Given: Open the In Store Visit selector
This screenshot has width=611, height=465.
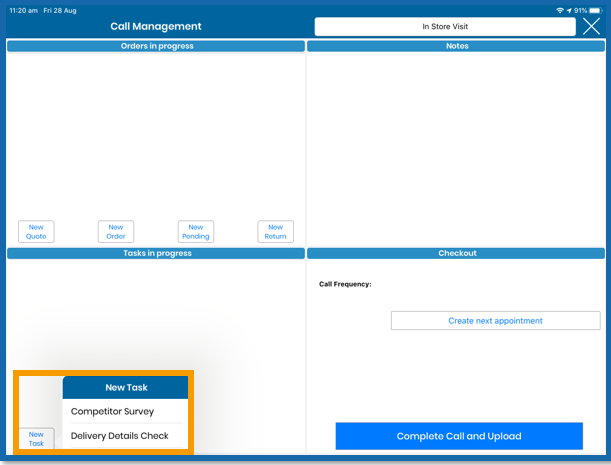Looking at the screenshot, I should click(445, 27).
